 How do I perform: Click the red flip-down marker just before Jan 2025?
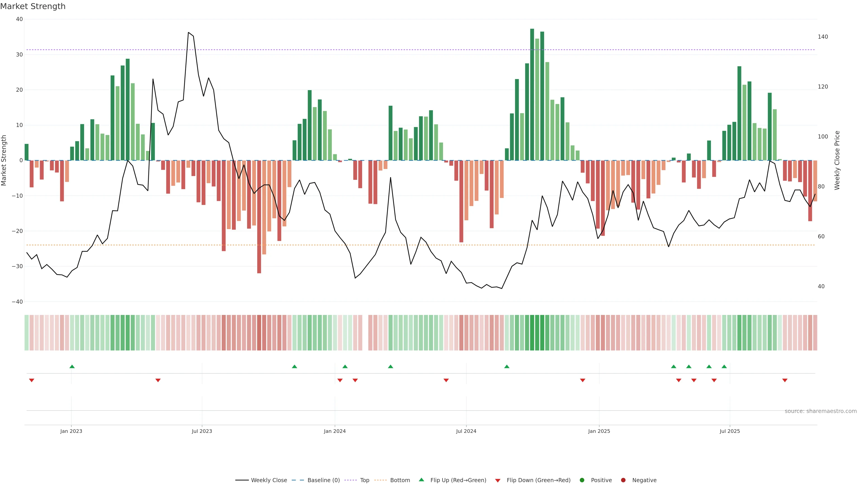pos(583,380)
